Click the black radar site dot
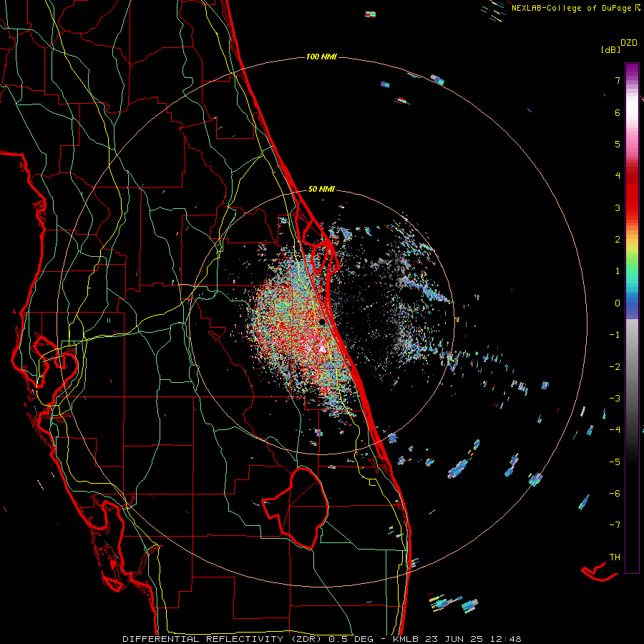 click(323, 322)
